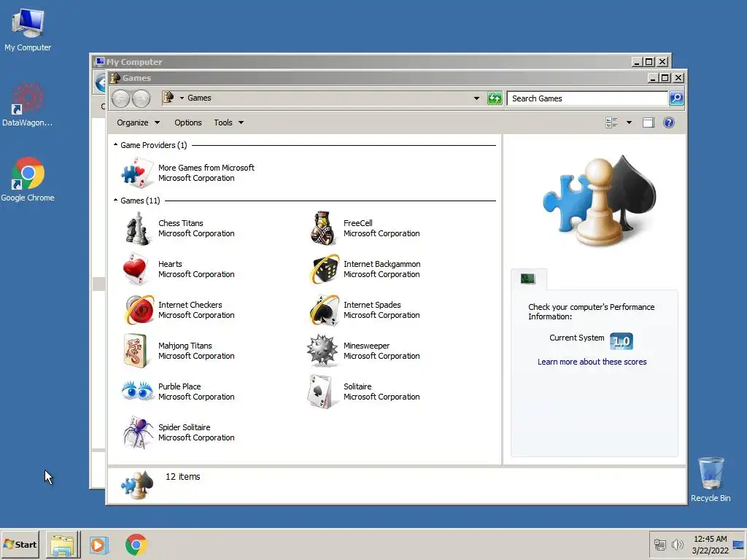Viewport: 747px width, 560px height.
Task: Open the Start menu
Action: (x=20, y=544)
